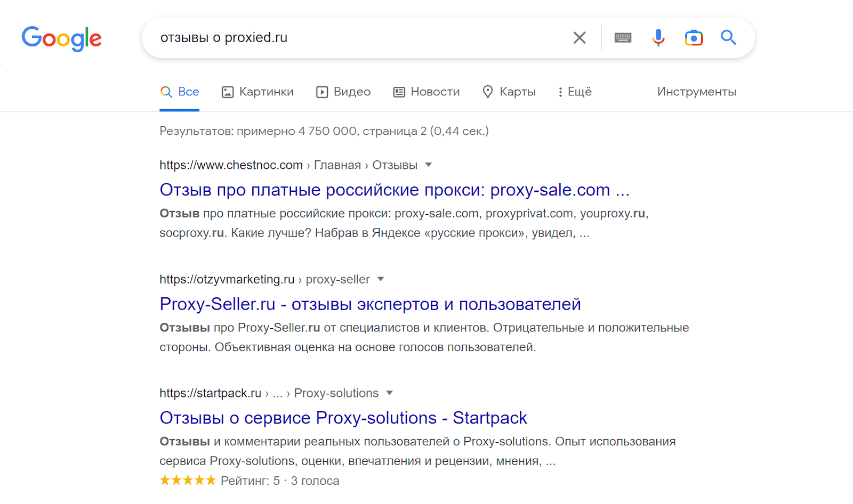The height and width of the screenshot is (504, 853).
Task: Click the Рейтинг: 5 · 3 голоса text
Action: pyautogui.click(x=280, y=481)
